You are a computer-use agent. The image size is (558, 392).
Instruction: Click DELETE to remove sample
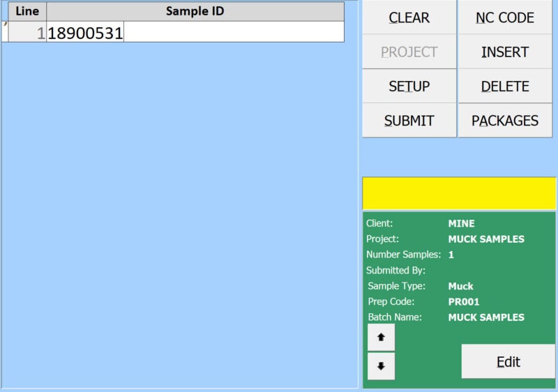click(x=505, y=86)
